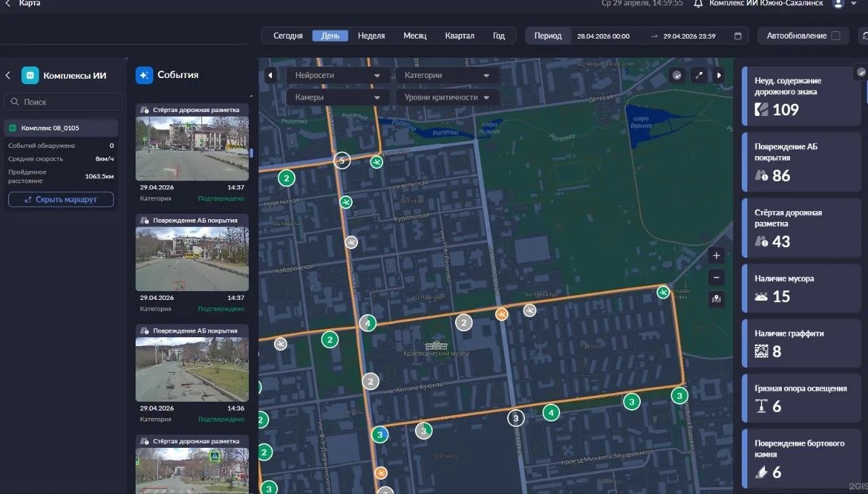Switch to the Квартал period tab
Viewport: 868px width, 494px height.
[460, 36]
